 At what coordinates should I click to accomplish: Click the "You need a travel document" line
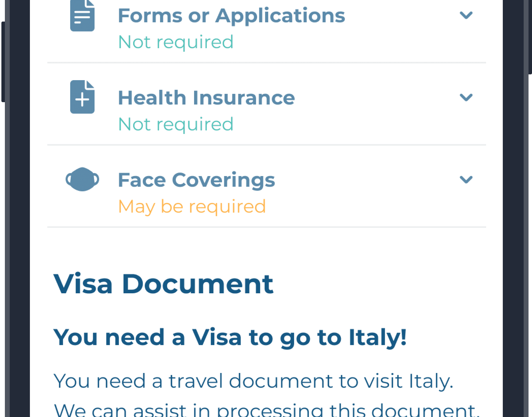click(253, 381)
